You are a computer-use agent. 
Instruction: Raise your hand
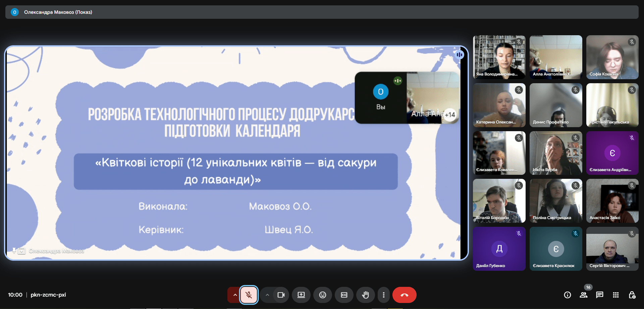point(366,295)
